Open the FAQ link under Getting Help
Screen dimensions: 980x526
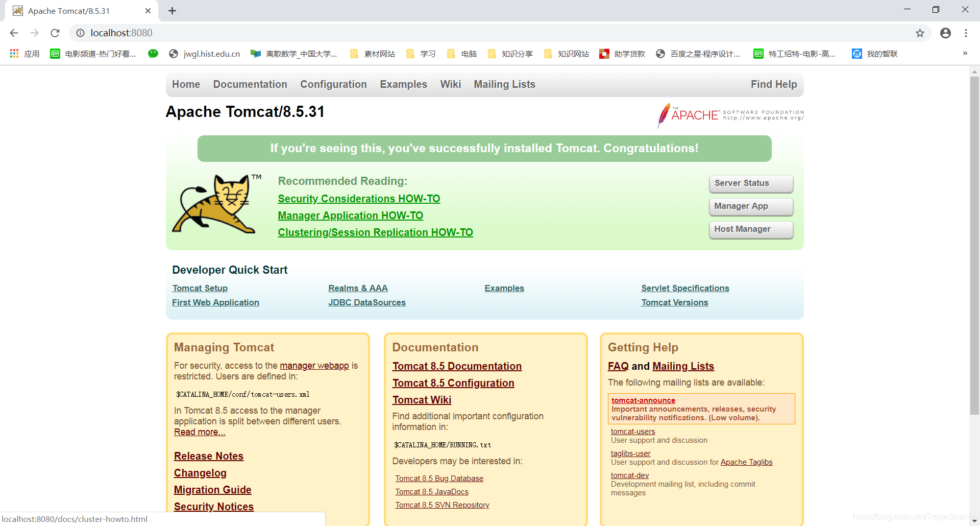click(x=618, y=366)
